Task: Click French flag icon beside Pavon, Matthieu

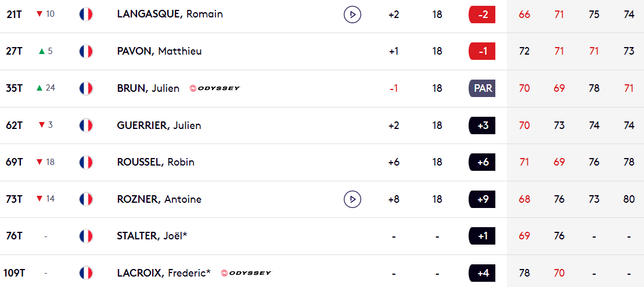Action: pos(86,51)
